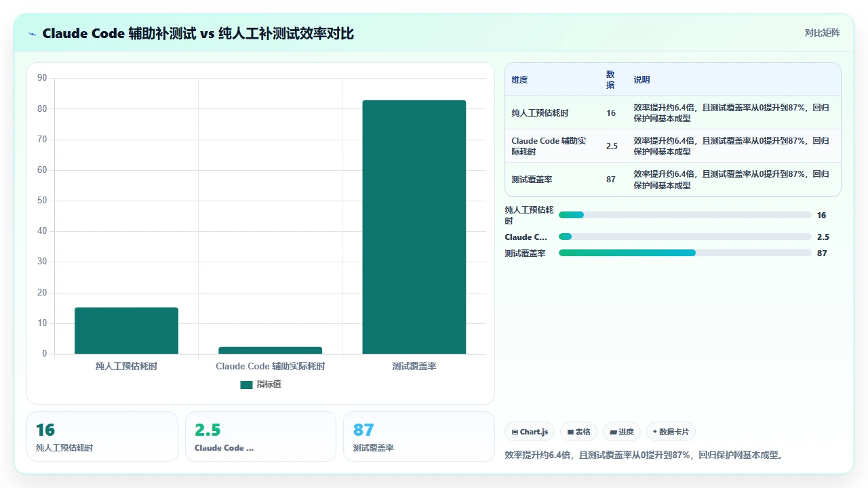Screen dimensions: 868x488
Task: Click the 说明 column header
Action: click(x=642, y=80)
